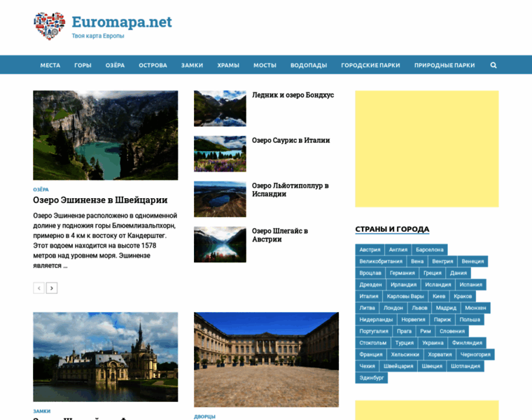532x420 pixels.
Task: Select the Англия tag
Action: [398, 250]
